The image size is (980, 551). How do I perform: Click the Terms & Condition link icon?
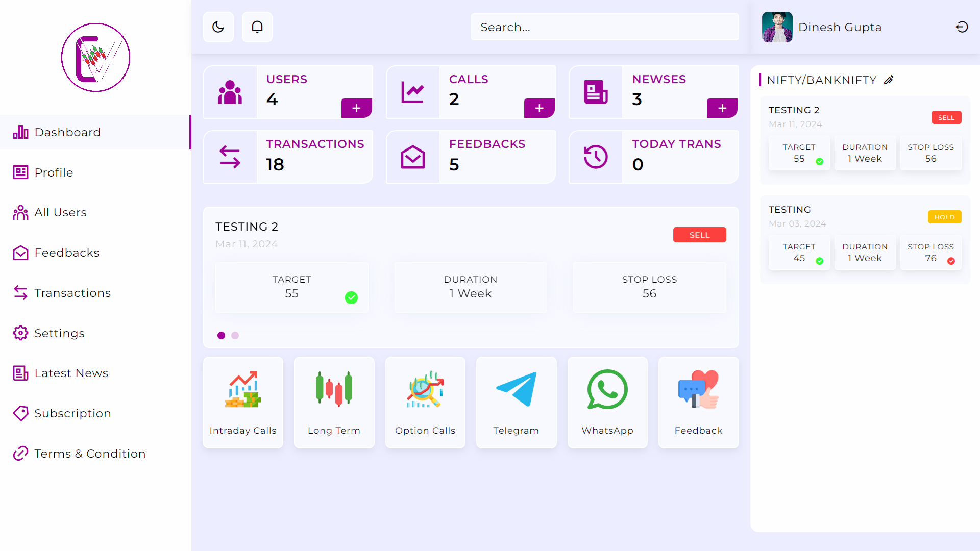(x=20, y=454)
